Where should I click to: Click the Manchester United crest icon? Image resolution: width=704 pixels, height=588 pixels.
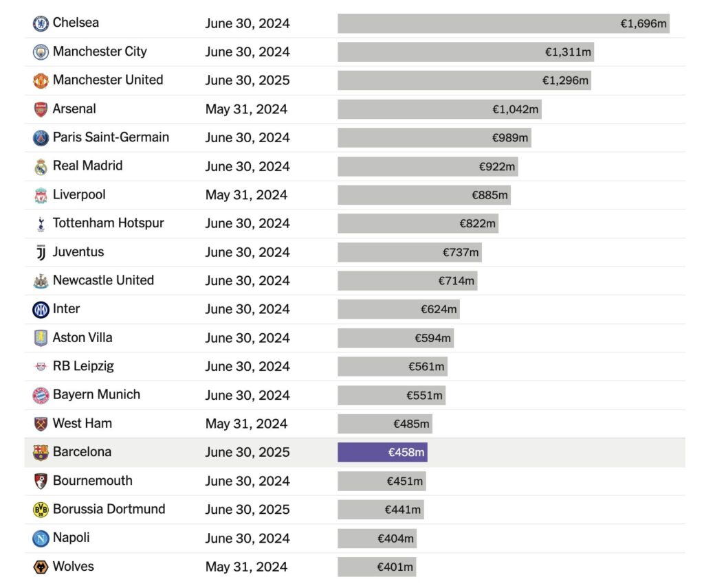pos(41,80)
